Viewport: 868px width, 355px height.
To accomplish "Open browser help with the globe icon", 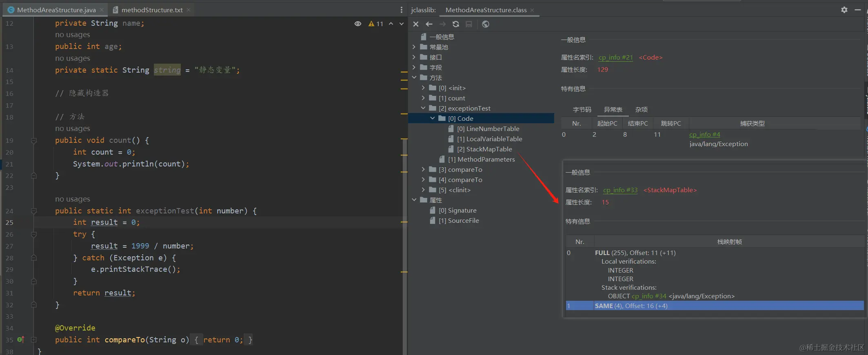I will [485, 24].
